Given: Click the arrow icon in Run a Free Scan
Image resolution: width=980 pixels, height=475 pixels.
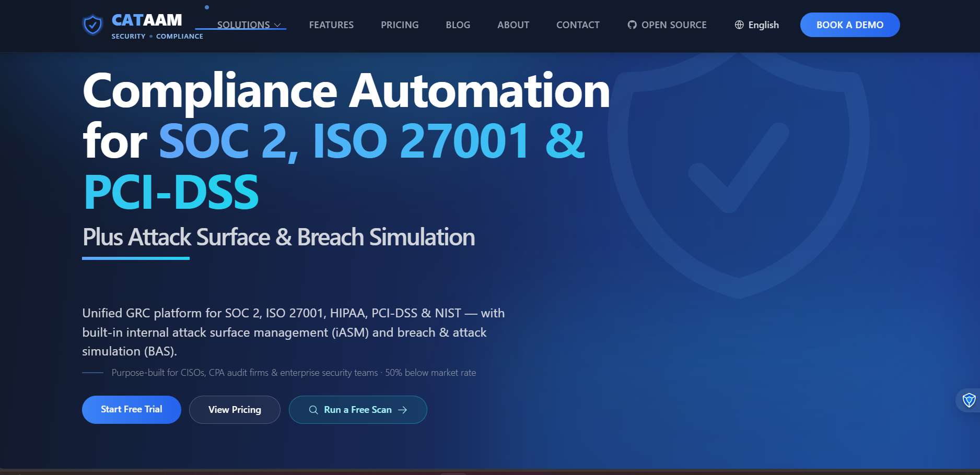Looking at the screenshot, I should pyautogui.click(x=402, y=410).
